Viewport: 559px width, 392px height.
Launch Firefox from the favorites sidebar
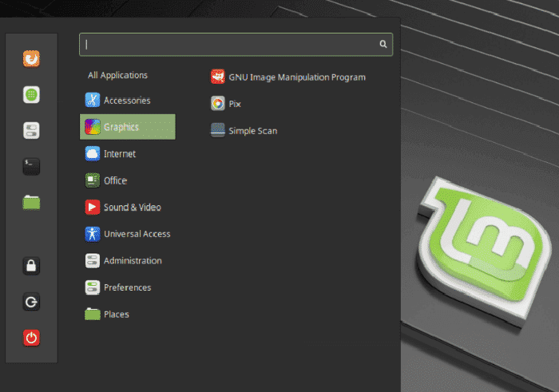point(31,58)
